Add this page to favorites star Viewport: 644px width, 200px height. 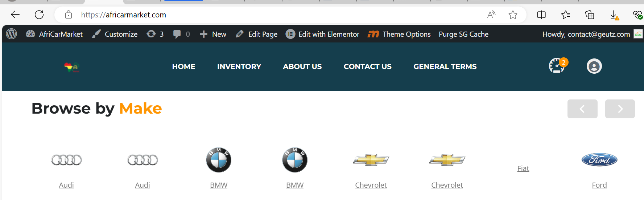(513, 15)
